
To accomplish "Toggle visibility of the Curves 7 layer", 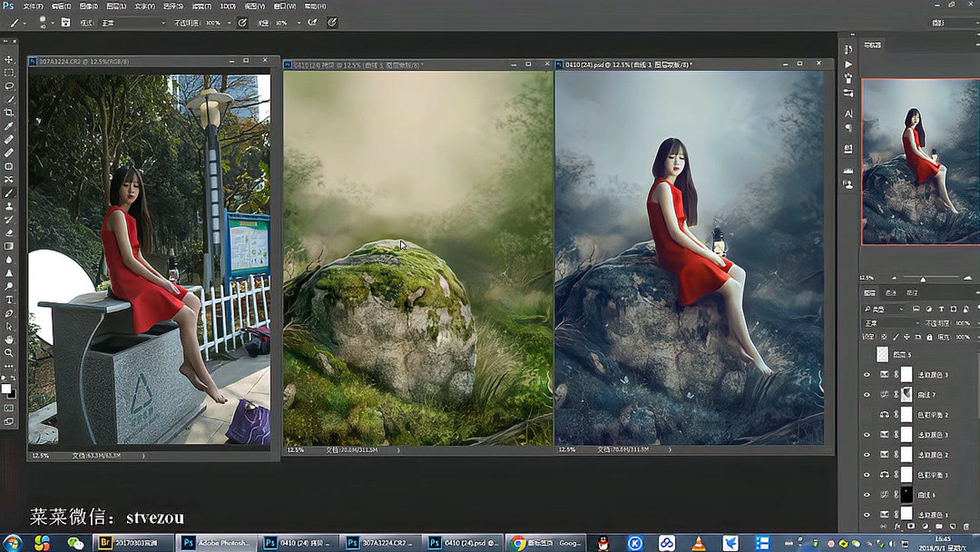I will click(x=867, y=395).
